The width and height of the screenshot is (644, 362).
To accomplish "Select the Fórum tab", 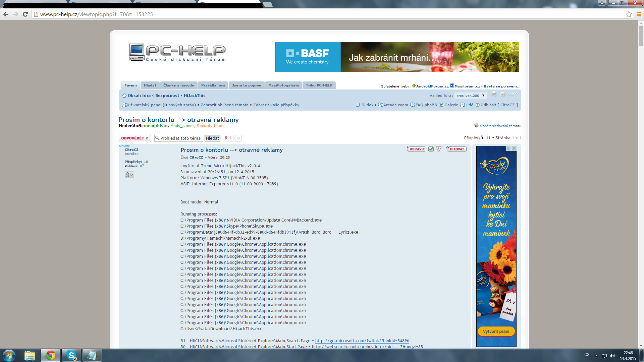I will (130, 85).
